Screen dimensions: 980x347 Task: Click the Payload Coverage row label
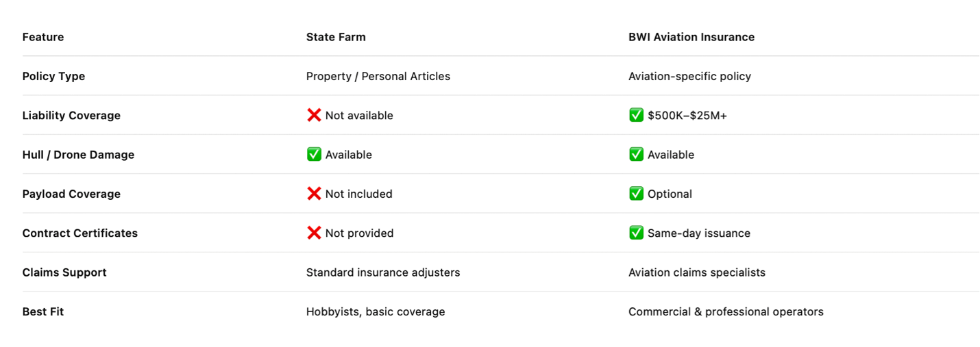[71, 194]
